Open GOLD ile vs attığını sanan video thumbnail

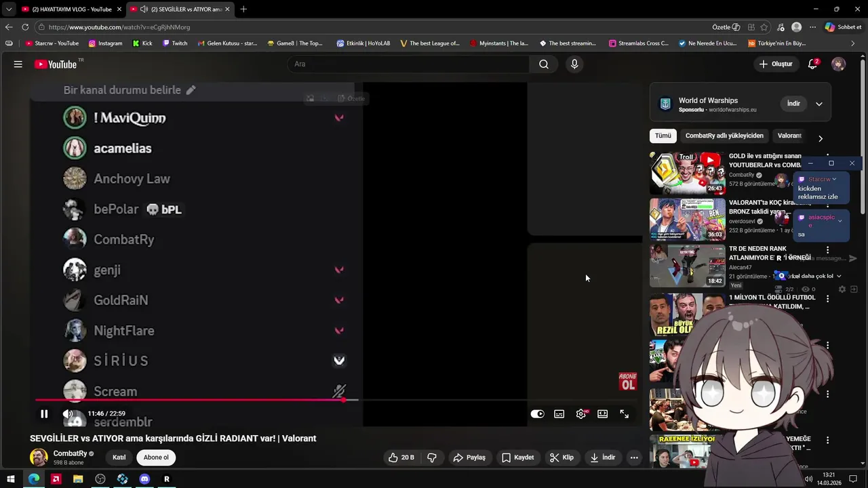(688, 174)
